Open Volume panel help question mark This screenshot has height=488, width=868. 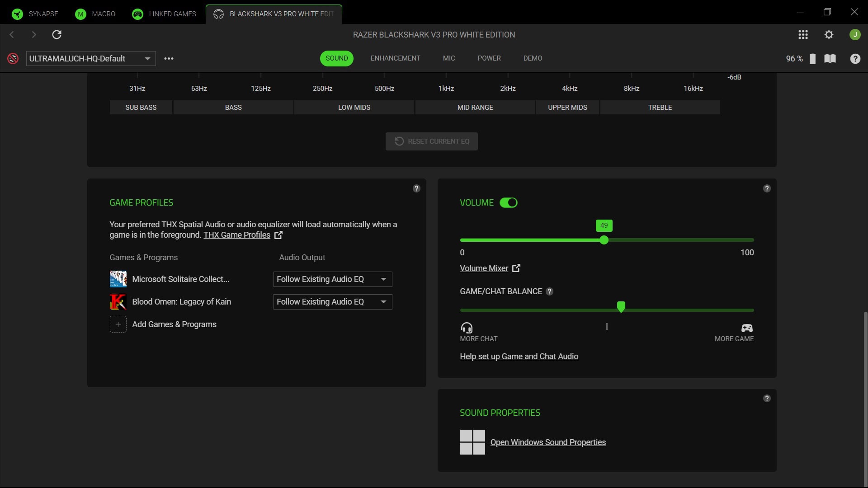tap(767, 188)
